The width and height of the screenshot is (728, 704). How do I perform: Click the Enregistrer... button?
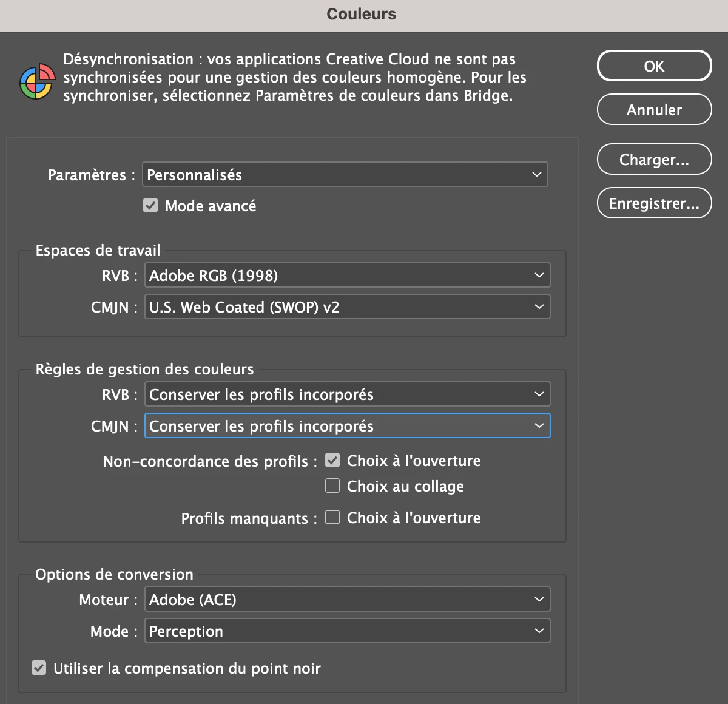tap(654, 203)
